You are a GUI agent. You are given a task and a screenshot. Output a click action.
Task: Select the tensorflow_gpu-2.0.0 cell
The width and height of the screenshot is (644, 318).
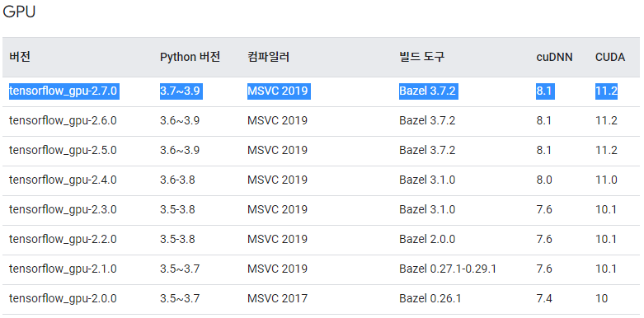63,299
